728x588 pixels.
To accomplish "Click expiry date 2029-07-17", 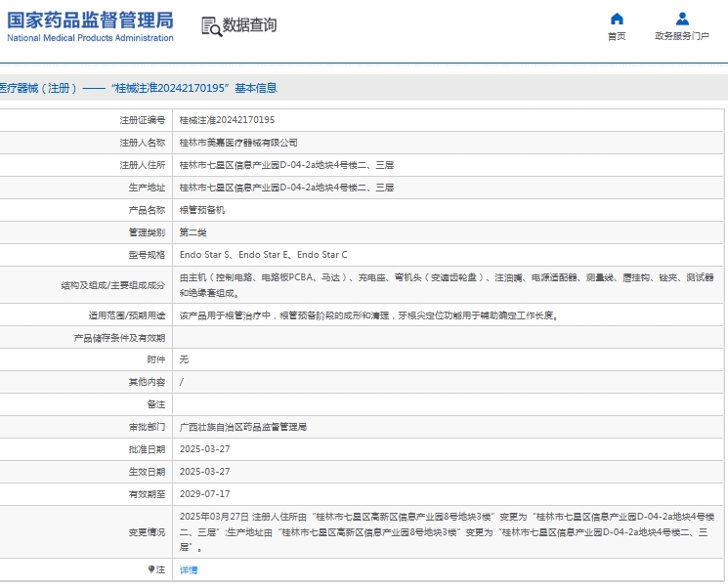I will point(205,494).
